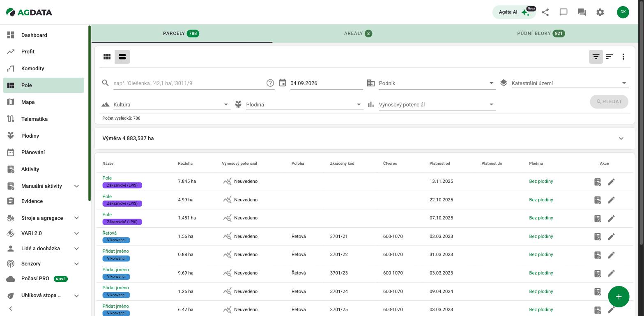
Task: Switch to list row view
Action: [x=122, y=57]
